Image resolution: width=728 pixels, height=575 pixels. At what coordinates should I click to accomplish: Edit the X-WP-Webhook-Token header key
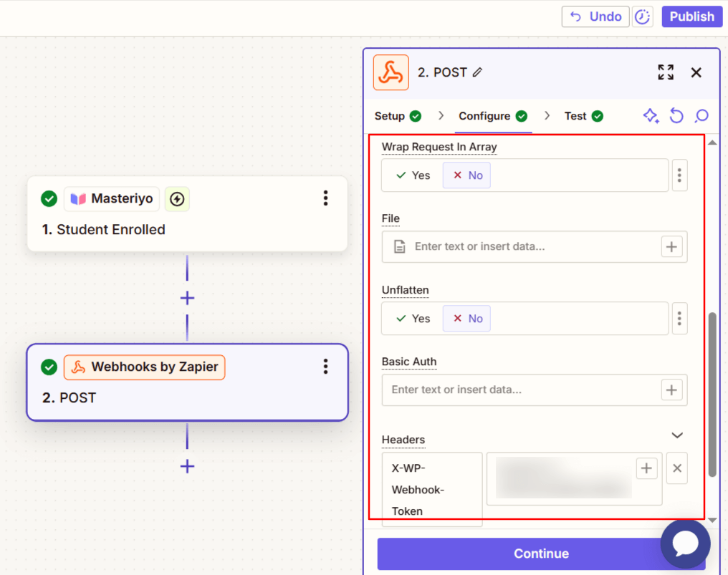(x=432, y=489)
